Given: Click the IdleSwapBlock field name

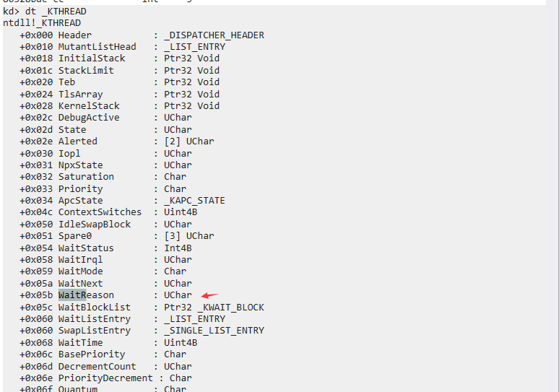Looking at the screenshot, I should point(95,224).
